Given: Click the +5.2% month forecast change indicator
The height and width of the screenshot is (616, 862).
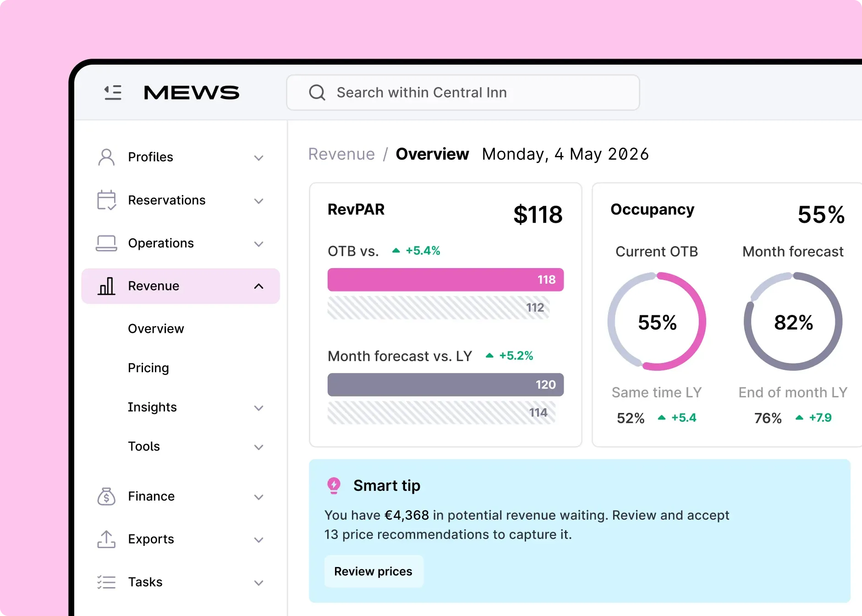Looking at the screenshot, I should [509, 356].
